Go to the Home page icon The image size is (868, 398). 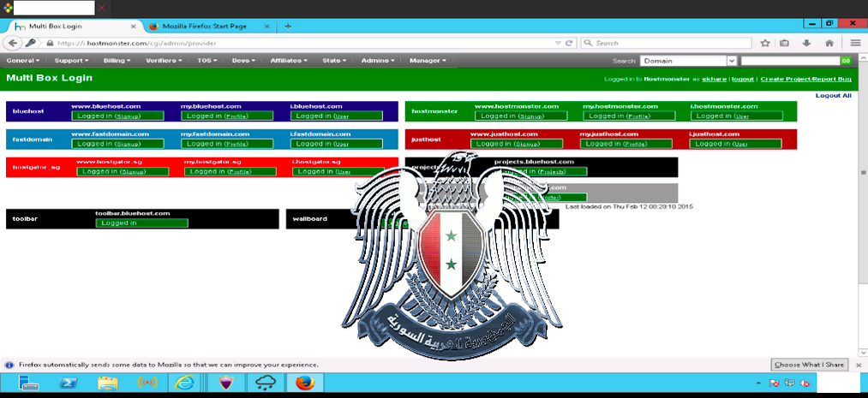[x=829, y=43]
